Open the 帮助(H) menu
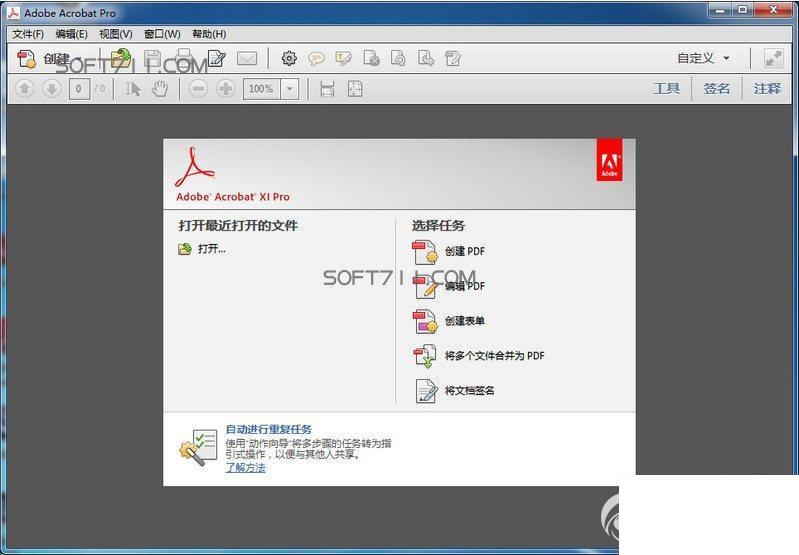 [209, 34]
